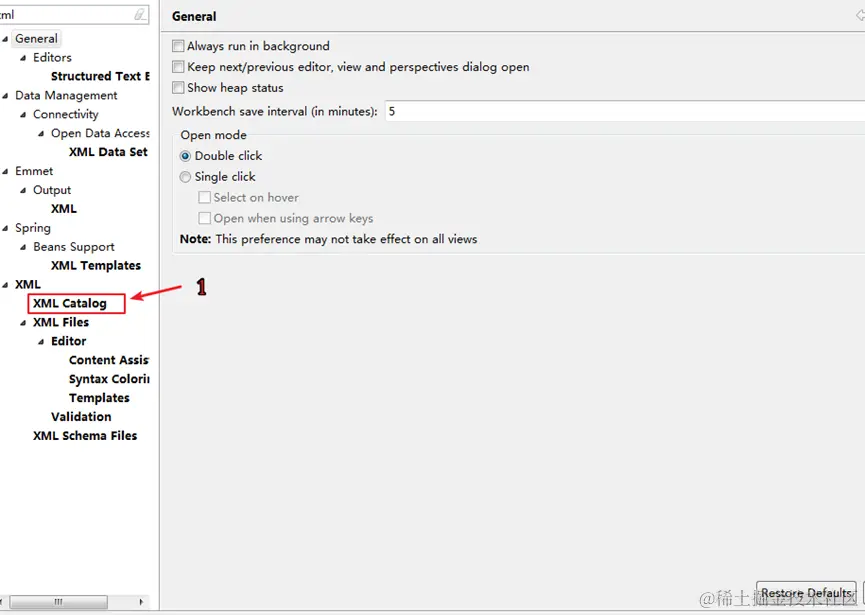Collapse the Output tree node
The height and width of the screenshot is (615, 865).
coord(23,190)
